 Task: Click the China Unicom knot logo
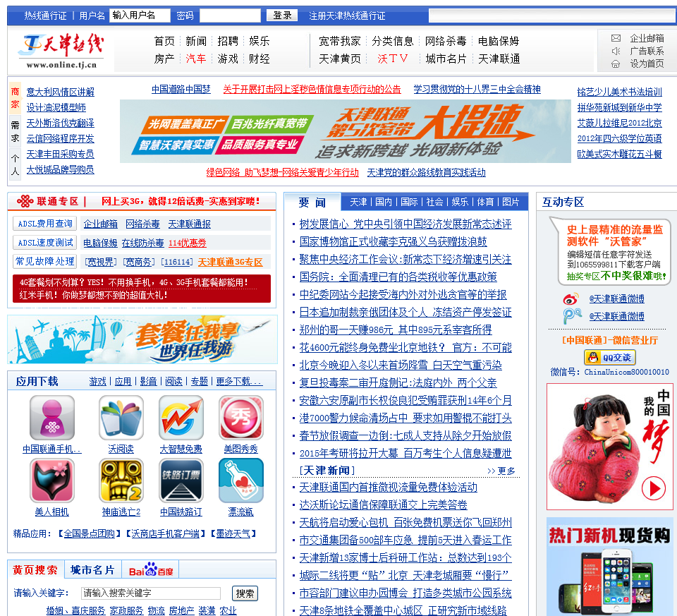(25, 201)
